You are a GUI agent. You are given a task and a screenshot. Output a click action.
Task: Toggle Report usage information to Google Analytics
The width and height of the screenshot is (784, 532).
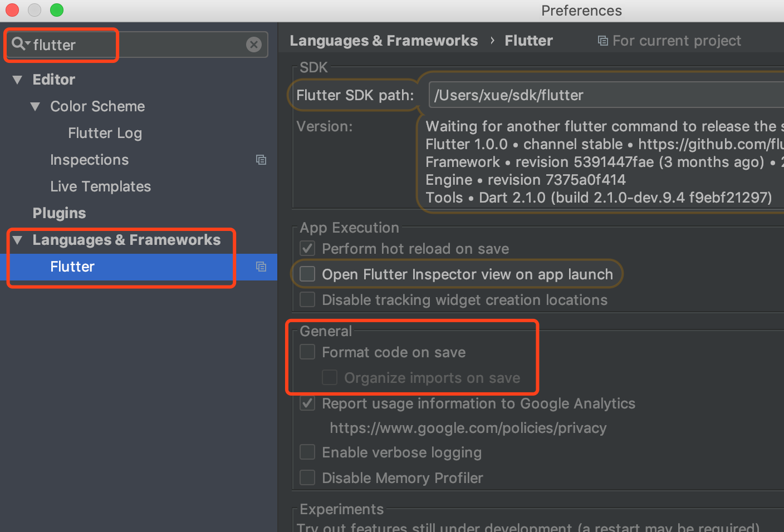[x=307, y=403]
